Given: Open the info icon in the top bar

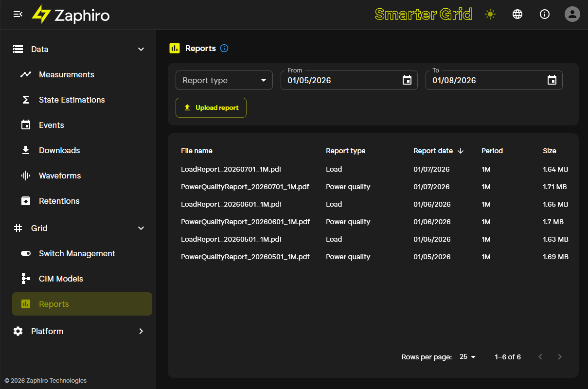Looking at the screenshot, I should (x=545, y=14).
